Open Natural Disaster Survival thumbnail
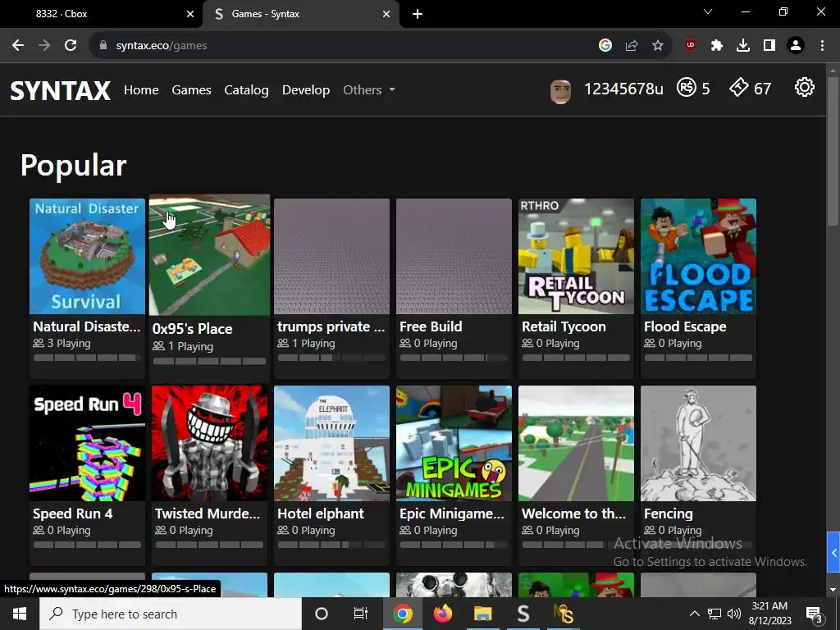The height and width of the screenshot is (630, 840). coord(87,256)
